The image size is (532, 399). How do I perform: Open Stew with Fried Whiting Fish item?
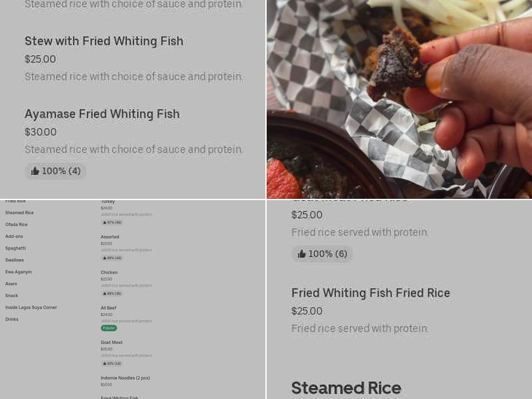pyautogui.click(x=104, y=41)
